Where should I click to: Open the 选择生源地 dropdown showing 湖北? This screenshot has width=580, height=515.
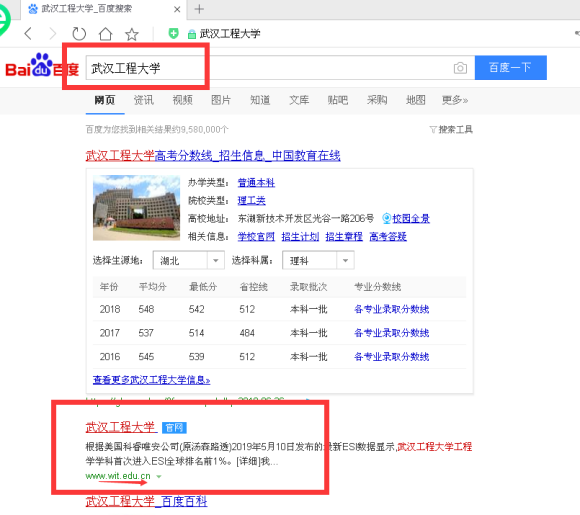189,260
